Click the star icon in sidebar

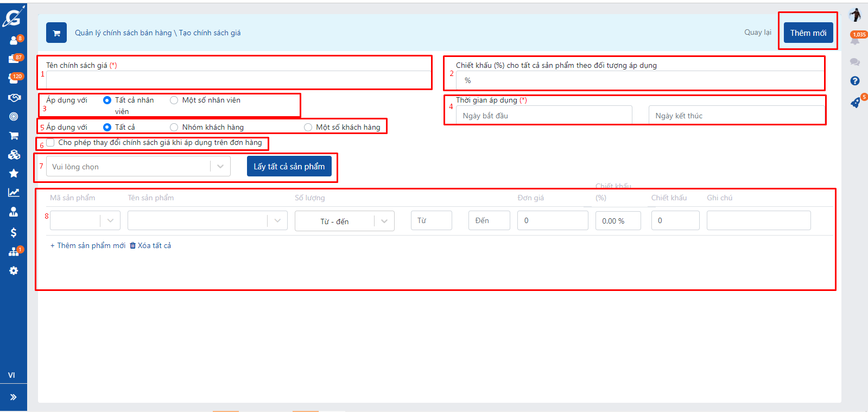tap(14, 174)
